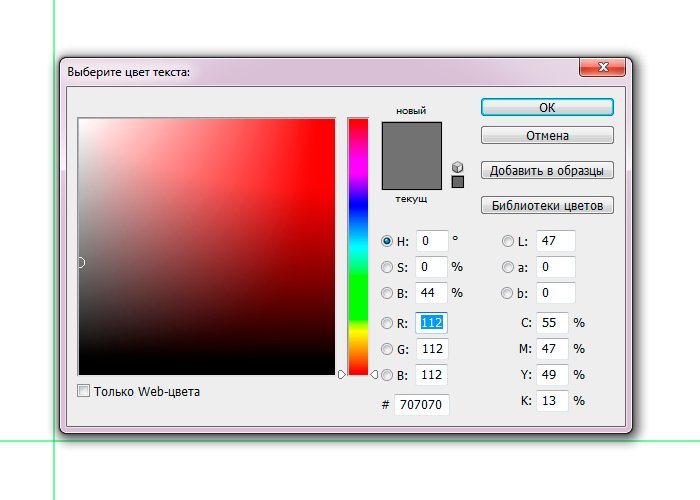Click the vertical hue slider strip

(358, 246)
